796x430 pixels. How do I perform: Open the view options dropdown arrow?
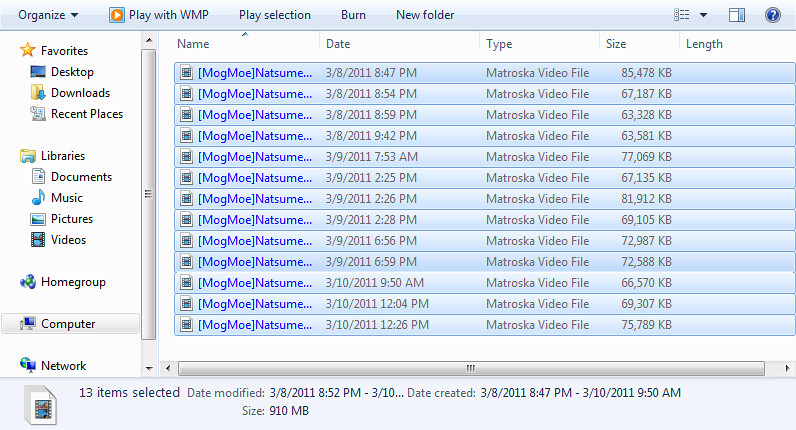click(704, 15)
